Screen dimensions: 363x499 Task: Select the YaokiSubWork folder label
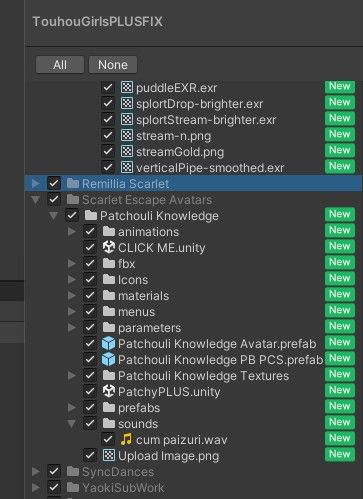tap(123, 488)
